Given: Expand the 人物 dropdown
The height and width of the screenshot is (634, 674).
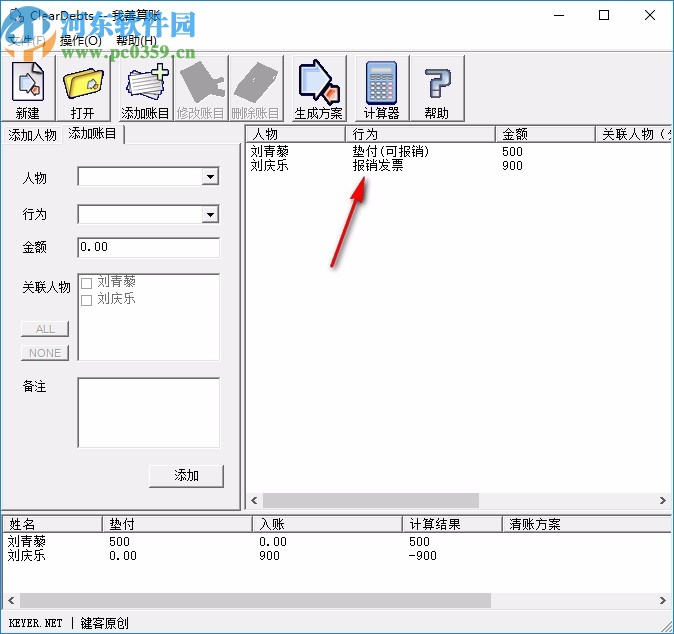Looking at the screenshot, I should (x=210, y=177).
